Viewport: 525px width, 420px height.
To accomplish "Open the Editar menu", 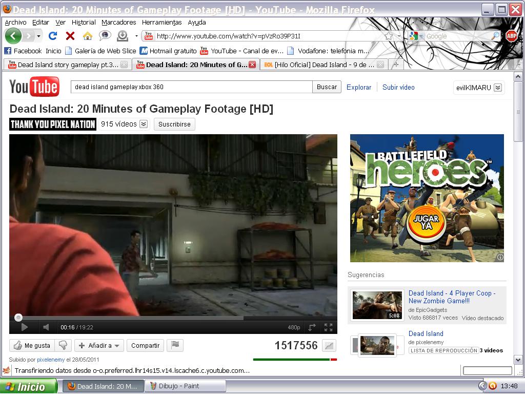I will point(41,23).
